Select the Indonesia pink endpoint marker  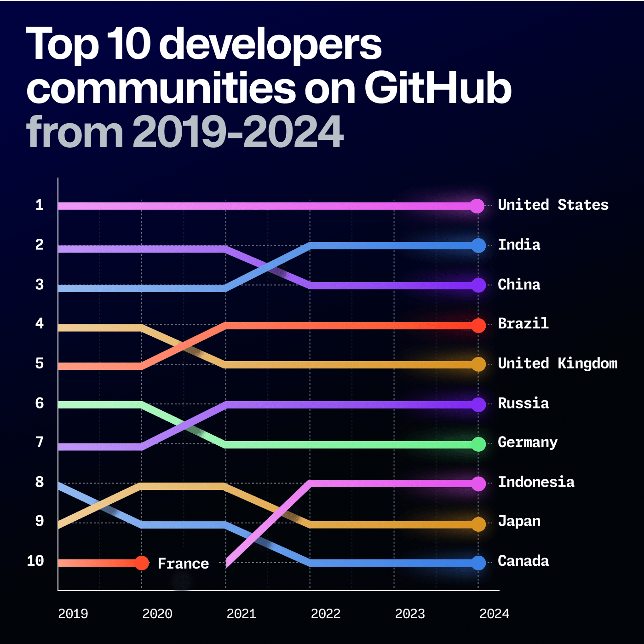(x=477, y=482)
